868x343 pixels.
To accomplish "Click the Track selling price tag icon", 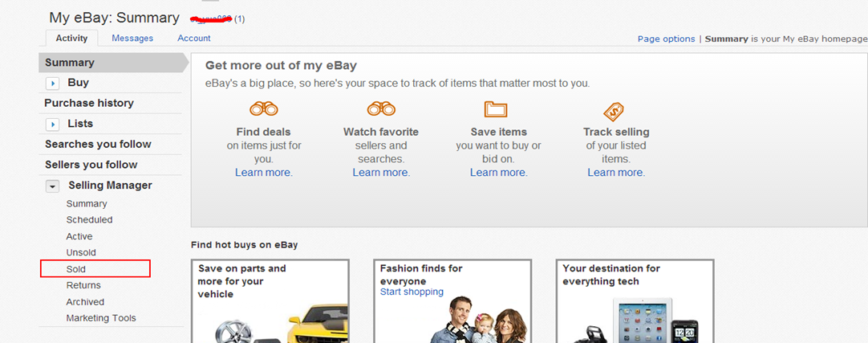I will 614,112.
